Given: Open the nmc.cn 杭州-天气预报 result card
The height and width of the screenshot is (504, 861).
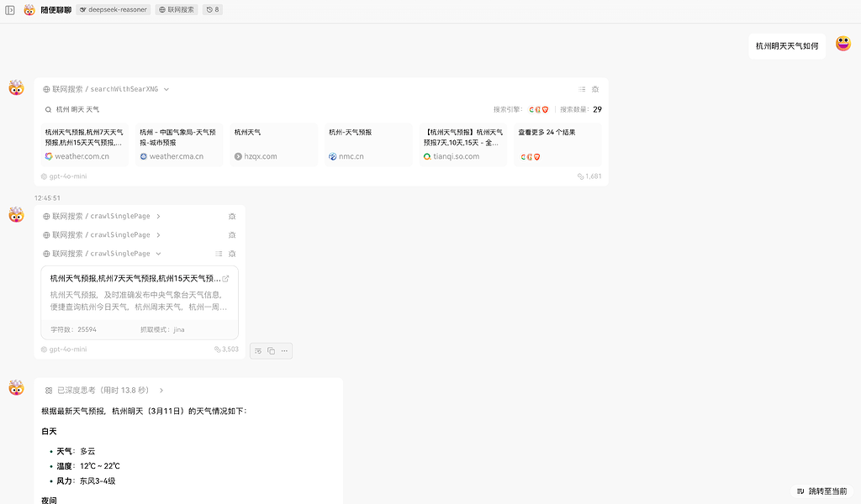Looking at the screenshot, I should [368, 144].
